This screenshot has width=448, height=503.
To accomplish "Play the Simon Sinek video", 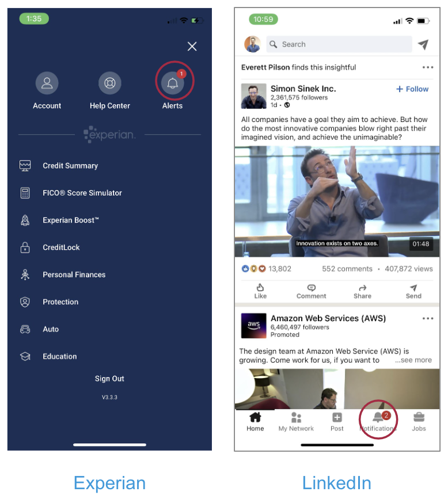I will pyautogui.click(x=337, y=201).
